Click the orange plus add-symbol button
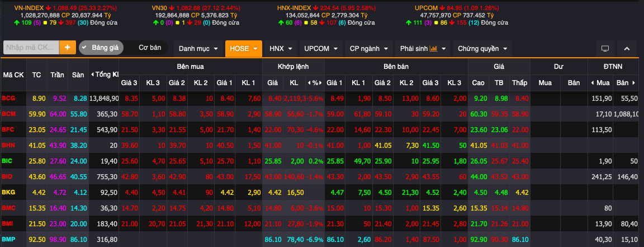 pyautogui.click(x=68, y=48)
